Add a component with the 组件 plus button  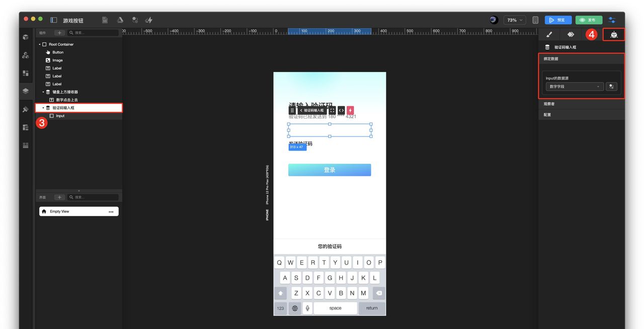pyautogui.click(x=59, y=33)
